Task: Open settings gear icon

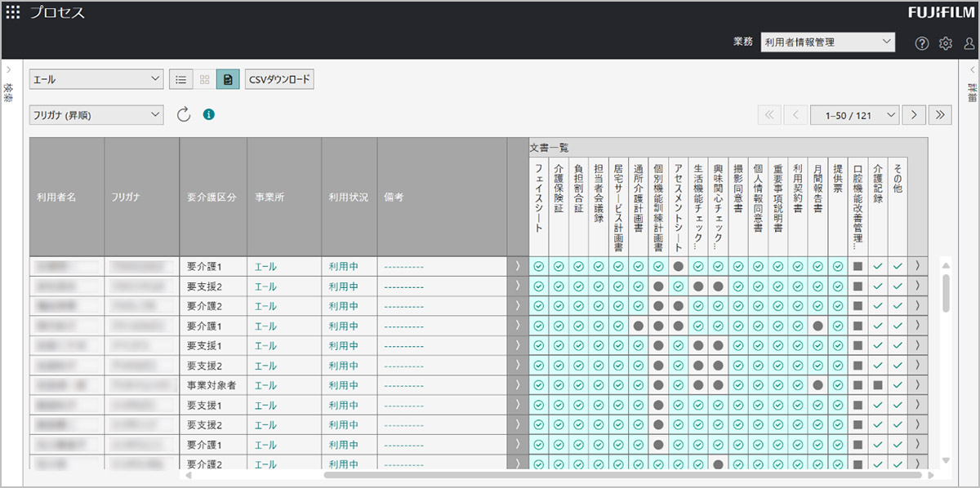Action: coord(946,43)
